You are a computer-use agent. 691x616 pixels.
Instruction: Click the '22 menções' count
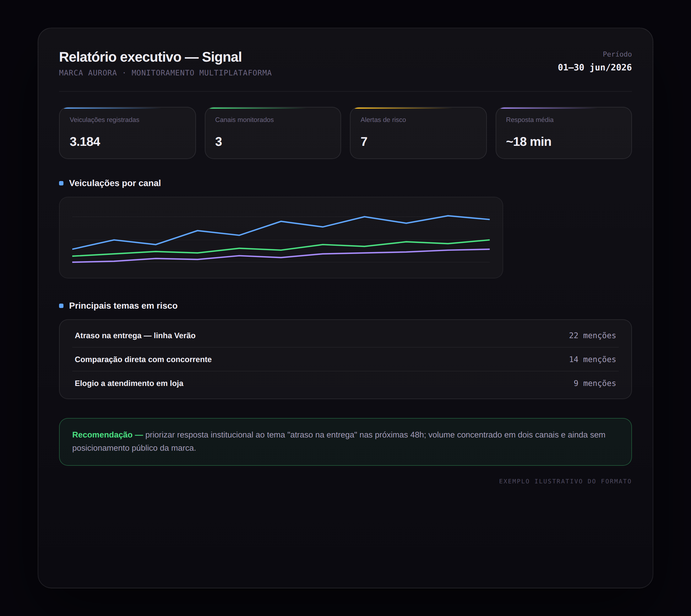pyautogui.click(x=592, y=335)
